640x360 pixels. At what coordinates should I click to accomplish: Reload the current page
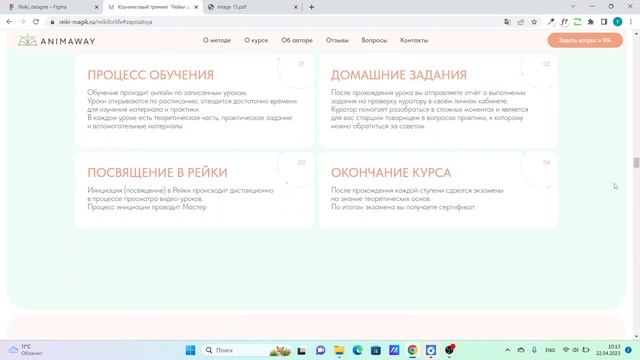[36, 22]
